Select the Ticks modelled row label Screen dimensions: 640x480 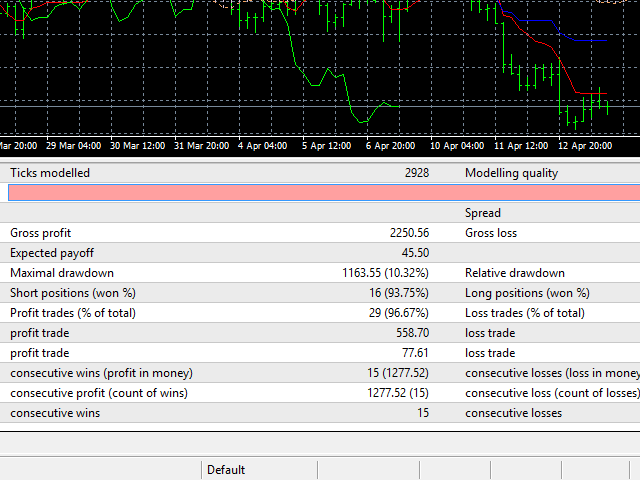point(49,173)
